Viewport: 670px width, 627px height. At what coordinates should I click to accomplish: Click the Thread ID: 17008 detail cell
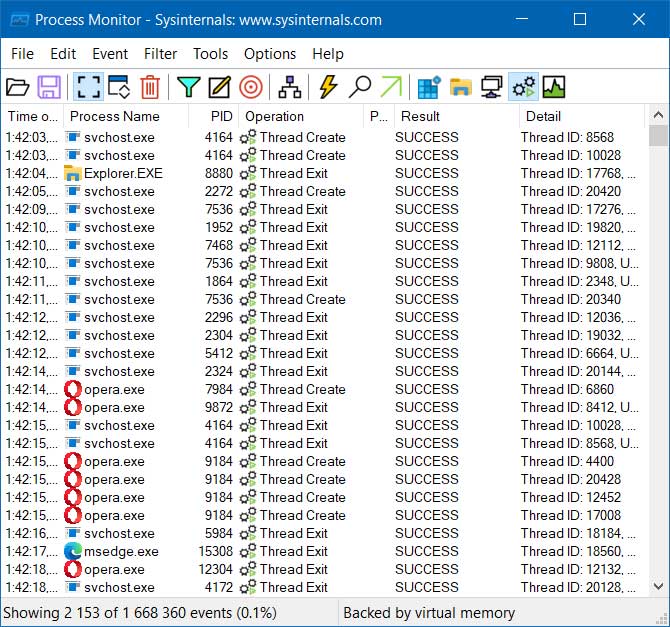(570, 515)
